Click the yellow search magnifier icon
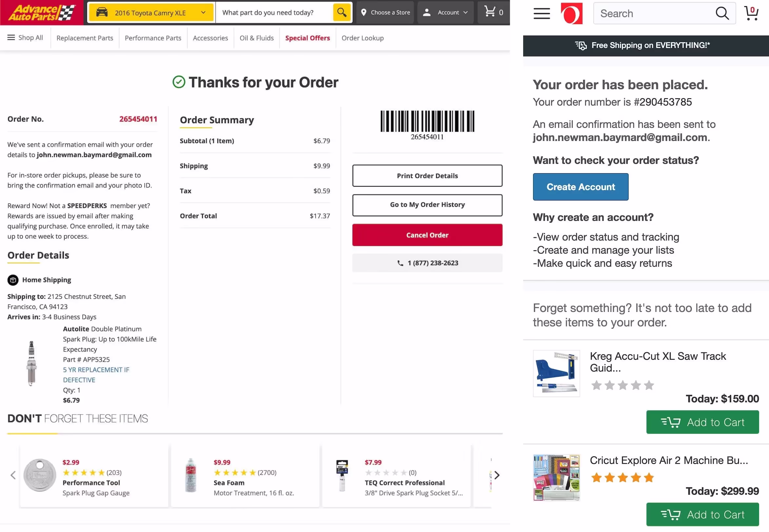 pos(342,13)
